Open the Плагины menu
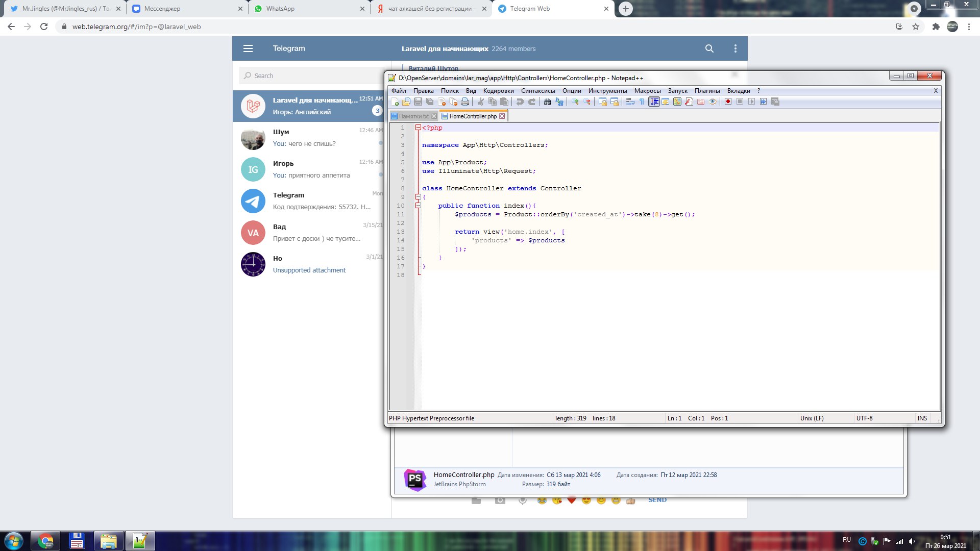980x551 pixels. [x=707, y=91]
